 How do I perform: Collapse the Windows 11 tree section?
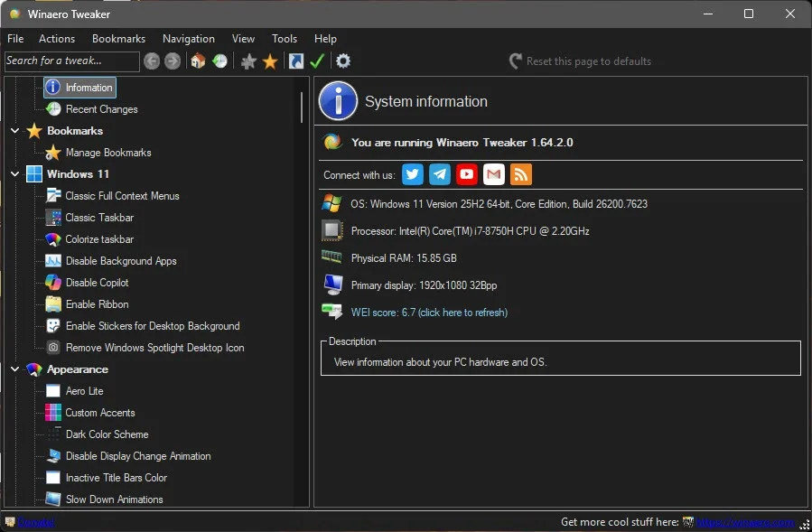[15, 174]
